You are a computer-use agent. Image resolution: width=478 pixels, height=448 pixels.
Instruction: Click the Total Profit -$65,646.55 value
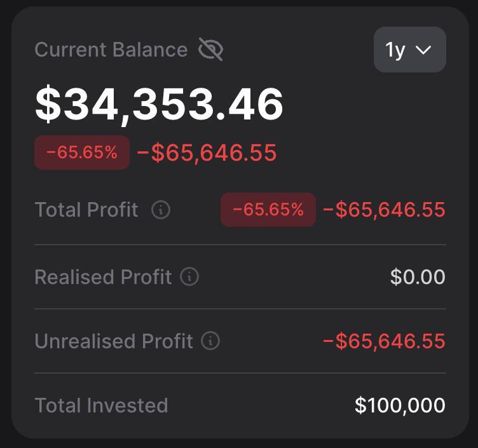coord(384,210)
